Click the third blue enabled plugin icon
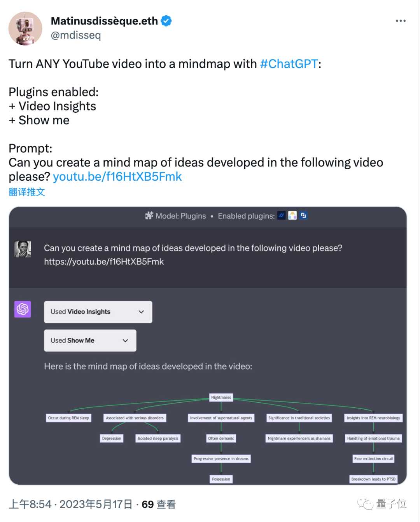This screenshot has height=522, width=420. [x=303, y=215]
